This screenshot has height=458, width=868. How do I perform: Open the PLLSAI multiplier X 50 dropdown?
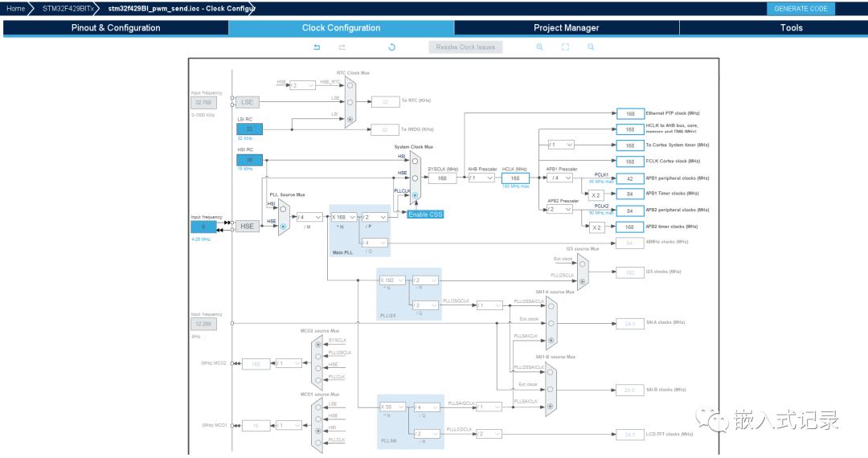(x=392, y=407)
